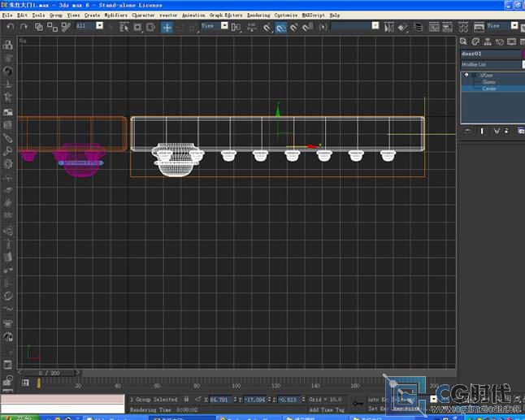Click the Undo arrow icon

[10, 27]
